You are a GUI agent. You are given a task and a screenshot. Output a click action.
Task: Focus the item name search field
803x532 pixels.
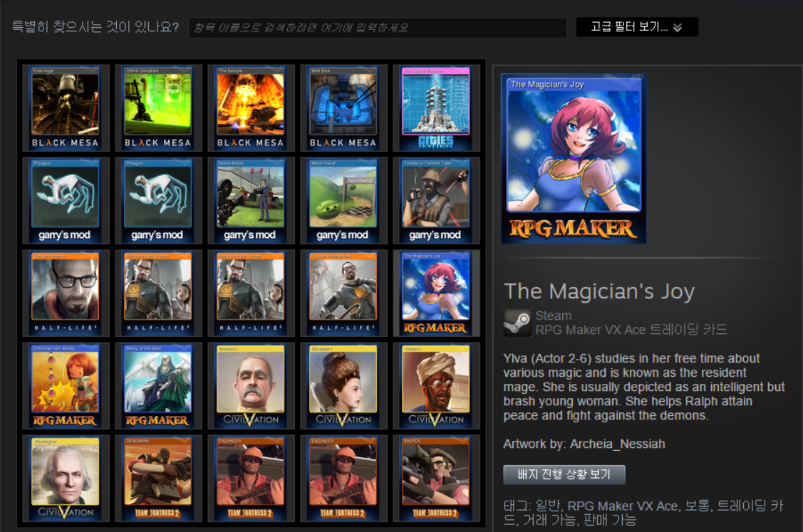378,28
